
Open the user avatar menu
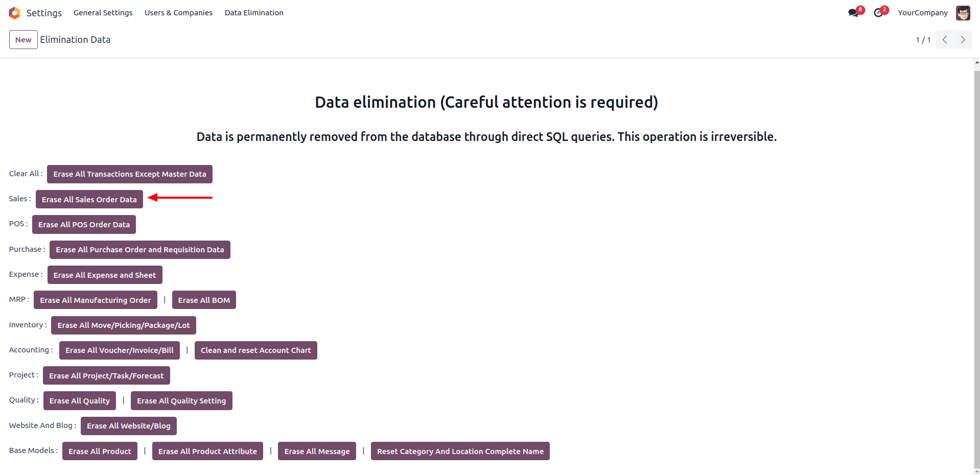963,13
